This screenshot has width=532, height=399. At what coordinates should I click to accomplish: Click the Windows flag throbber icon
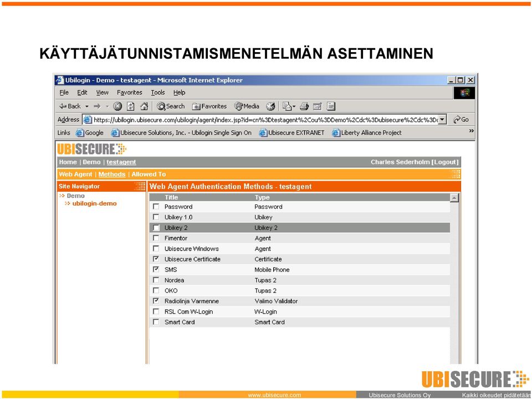[x=464, y=93]
